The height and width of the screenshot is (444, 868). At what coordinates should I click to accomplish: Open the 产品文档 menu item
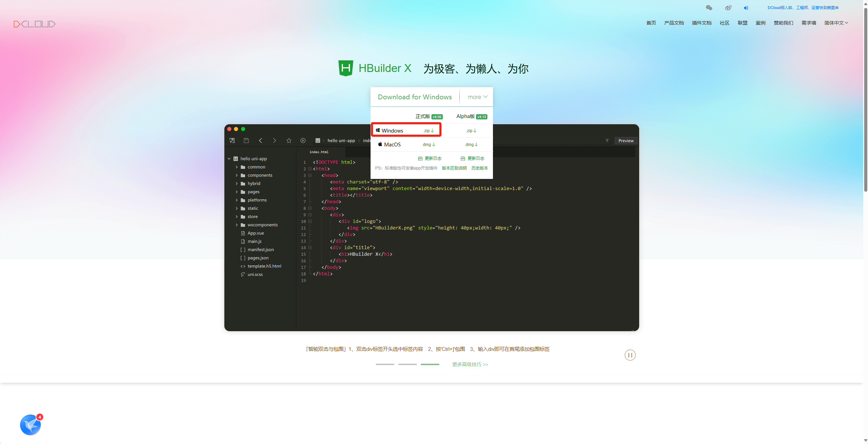(x=674, y=23)
